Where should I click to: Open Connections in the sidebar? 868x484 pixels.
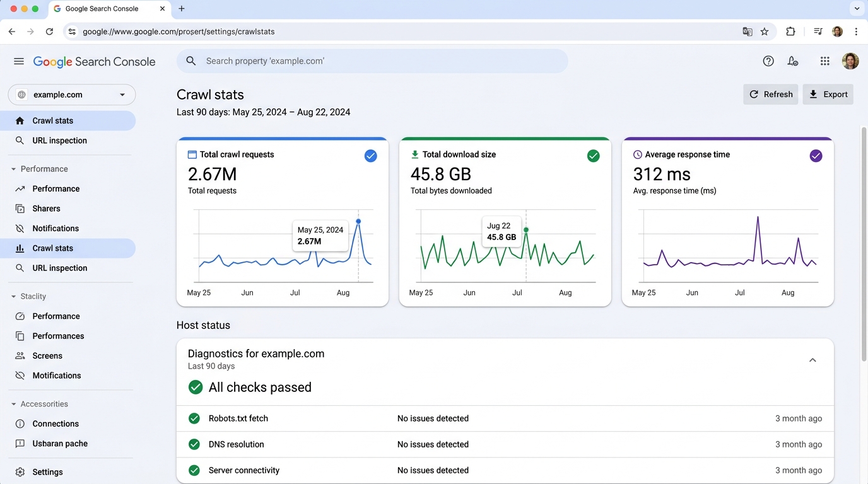(x=67, y=423)
